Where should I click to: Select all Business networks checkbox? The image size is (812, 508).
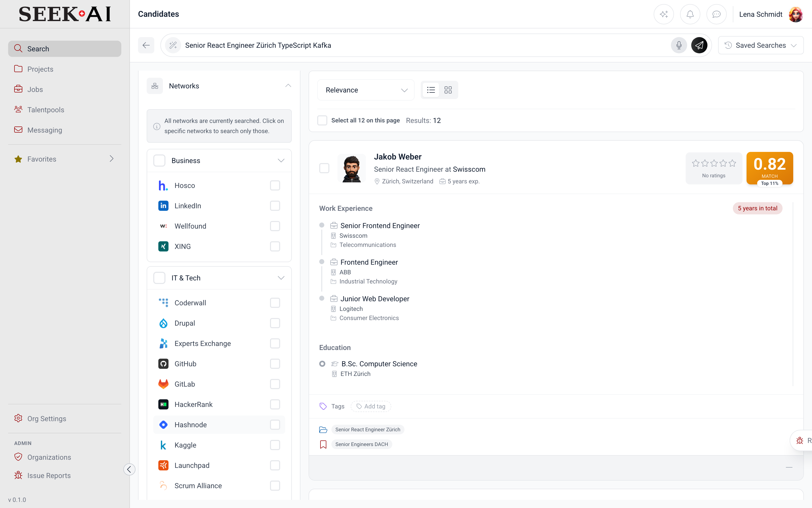tap(159, 161)
